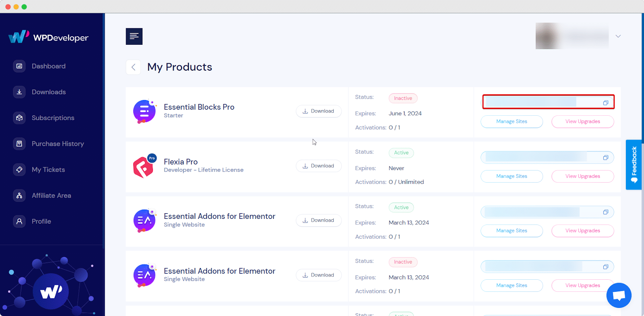This screenshot has height=316, width=644.
Task: Copy license key for active Essential Addons
Action: [x=605, y=212]
